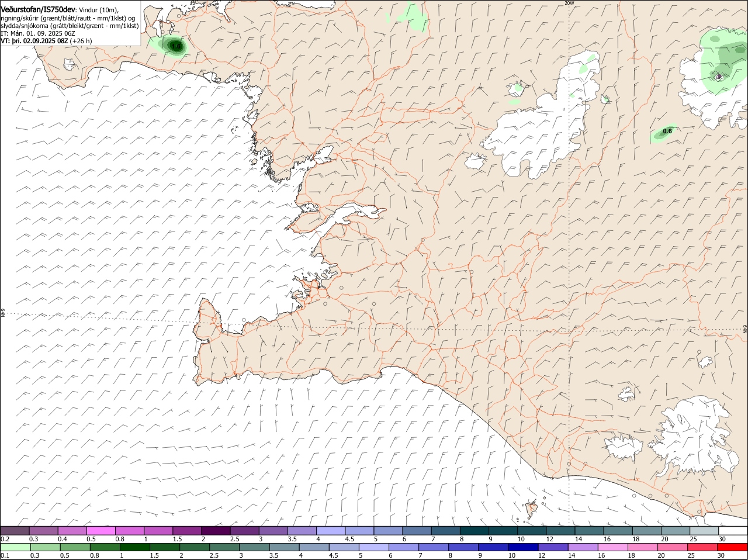Select the light green 0.3 swatch in green-to-red legend
This screenshot has width=748, height=560.
pos(46,547)
